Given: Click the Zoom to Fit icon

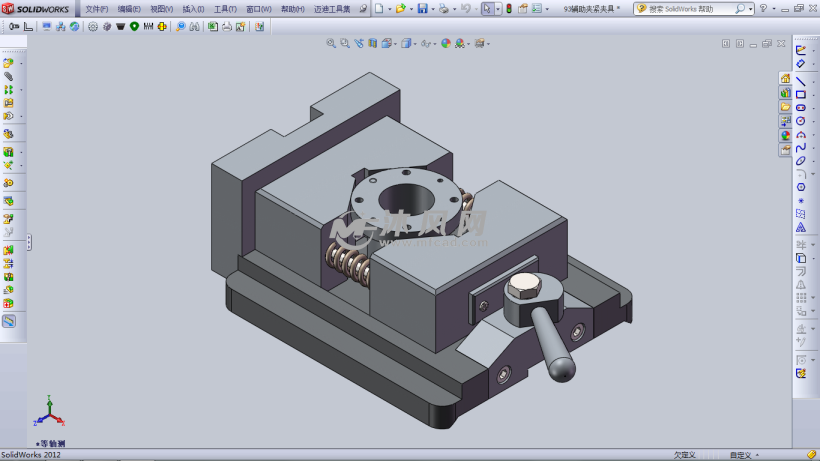Looking at the screenshot, I should (x=332, y=43).
